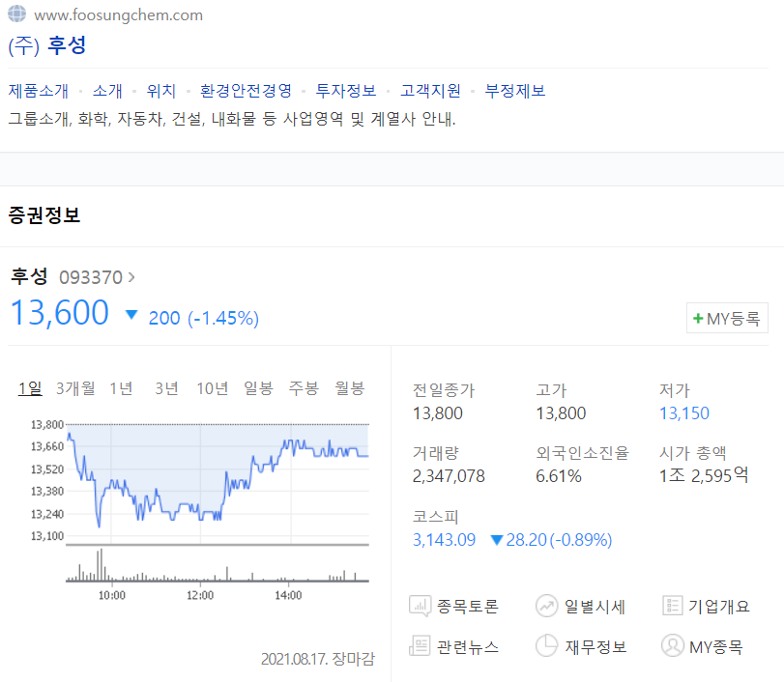Open the (주) 후성 site title link

coord(47,45)
